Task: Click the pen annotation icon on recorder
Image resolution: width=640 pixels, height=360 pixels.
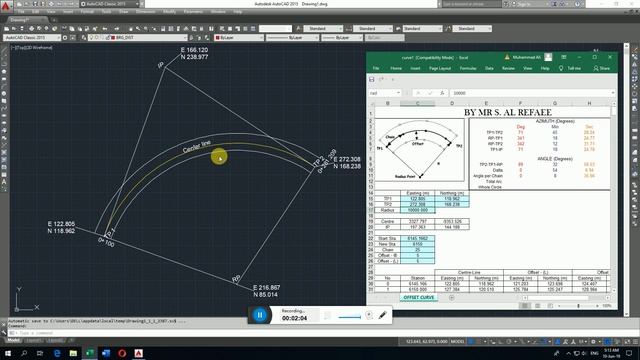Action: tap(382, 315)
